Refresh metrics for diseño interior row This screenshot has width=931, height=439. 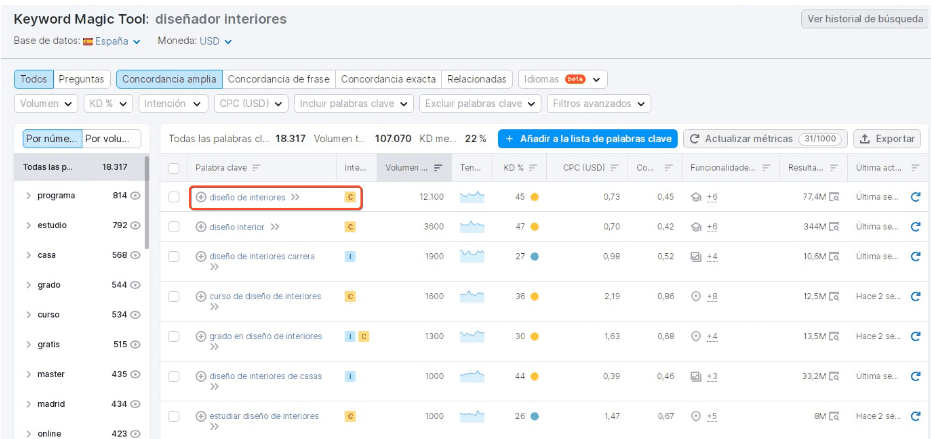tap(915, 227)
